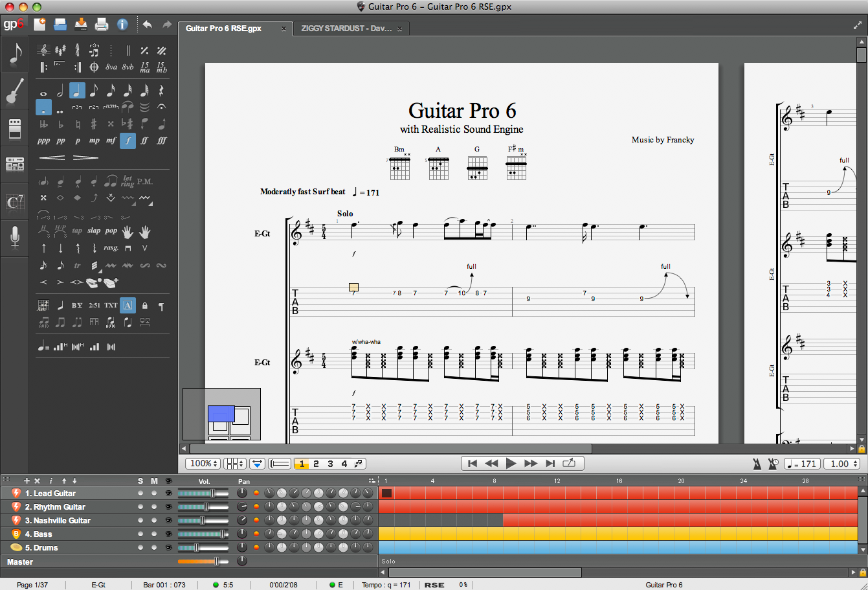Image resolution: width=868 pixels, height=590 pixels.
Task: Switch to the ZIGGY STARDUST tab
Action: 348,28
